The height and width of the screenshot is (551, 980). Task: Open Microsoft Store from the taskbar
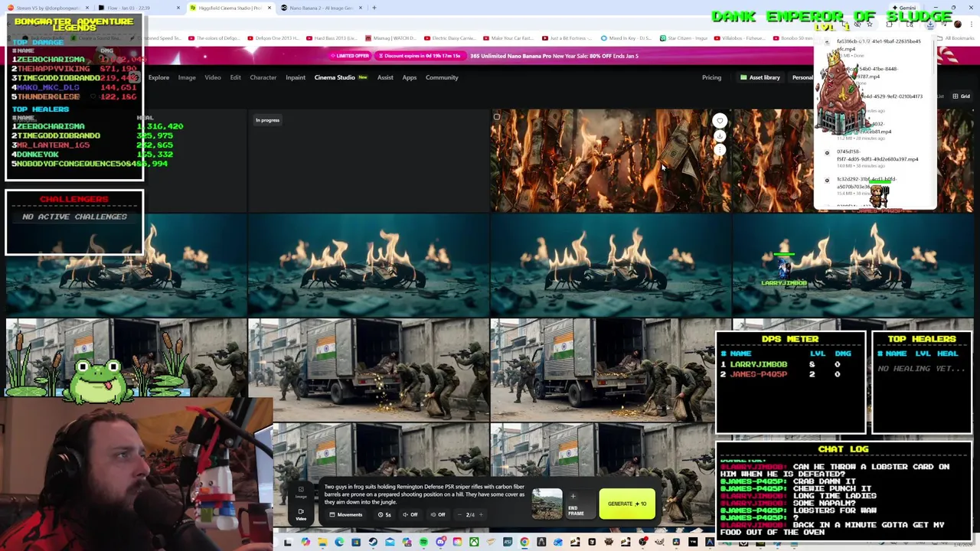pos(356,543)
